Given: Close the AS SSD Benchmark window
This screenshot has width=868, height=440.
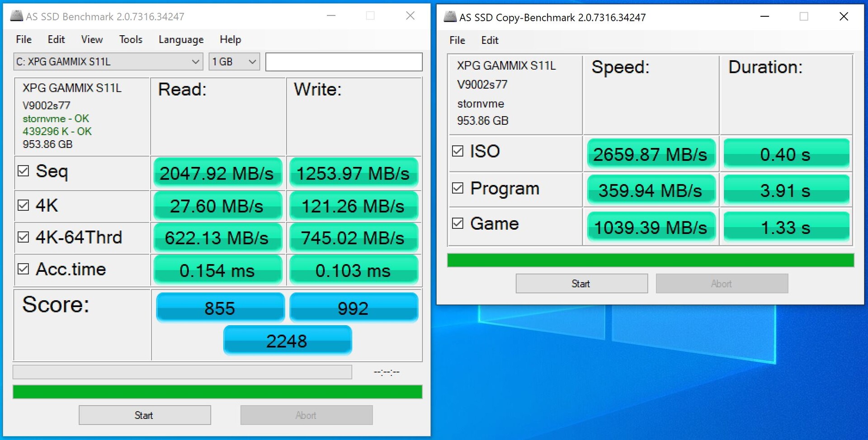Looking at the screenshot, I should click(410, 16).
